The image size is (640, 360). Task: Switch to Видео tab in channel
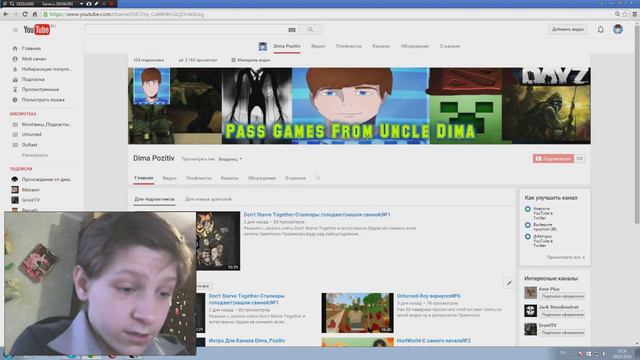169,178
